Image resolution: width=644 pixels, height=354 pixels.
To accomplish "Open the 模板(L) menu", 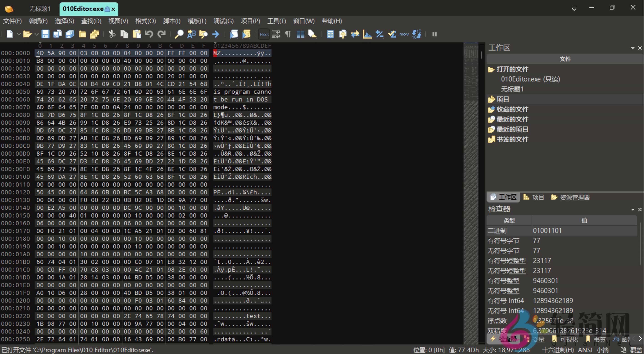I will click(x=197, y=21).
